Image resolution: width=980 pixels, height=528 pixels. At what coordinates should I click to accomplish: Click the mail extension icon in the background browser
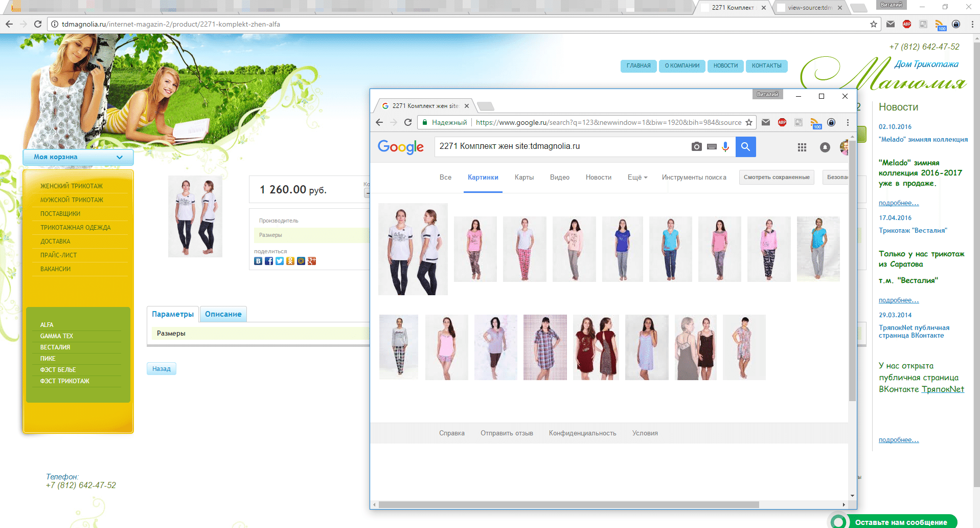tap(890, 24)
